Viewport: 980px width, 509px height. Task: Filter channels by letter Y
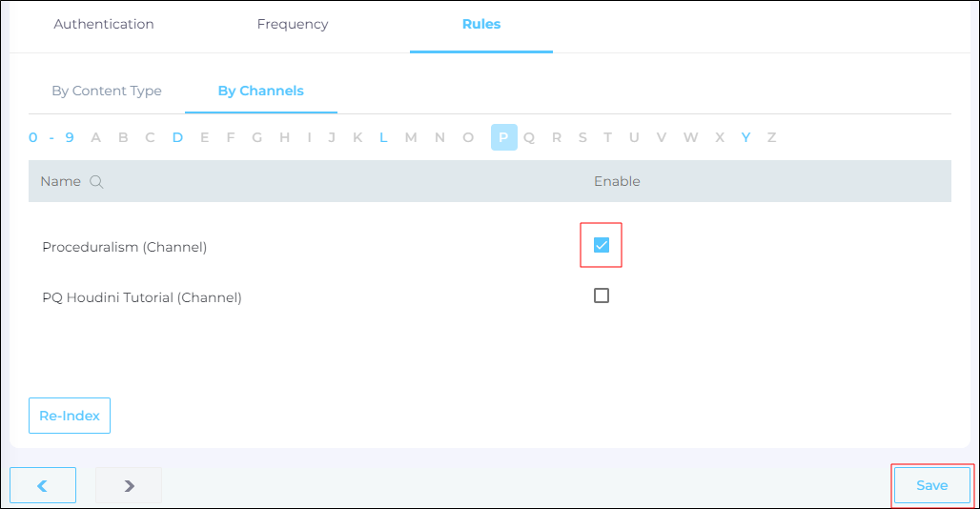(745, 137)
